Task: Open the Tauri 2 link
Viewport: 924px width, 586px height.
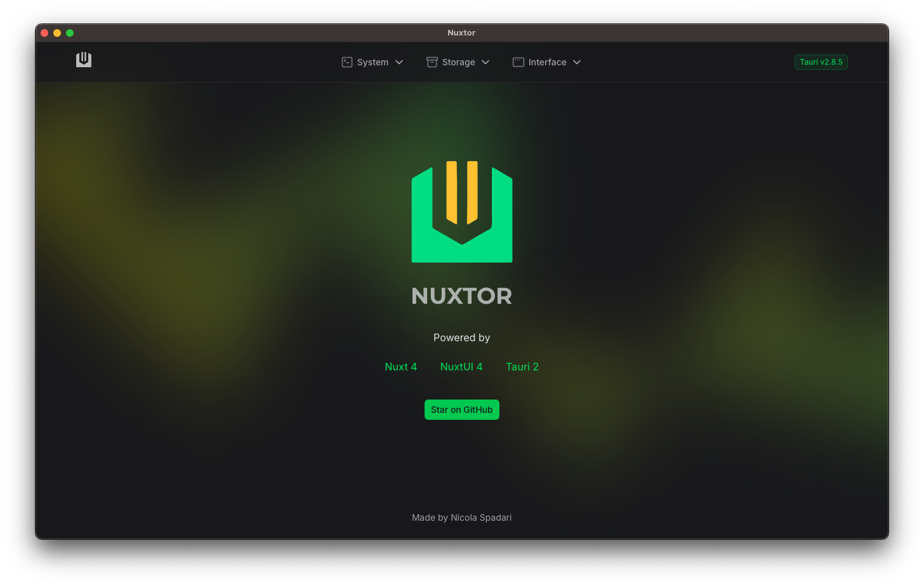Action: coord(522,367)
